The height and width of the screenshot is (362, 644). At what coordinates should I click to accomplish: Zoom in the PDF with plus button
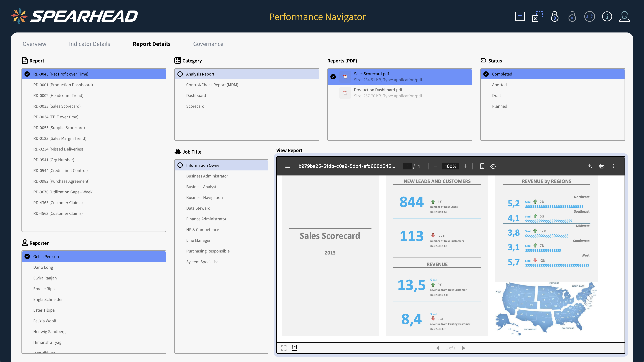pos(466,166)
